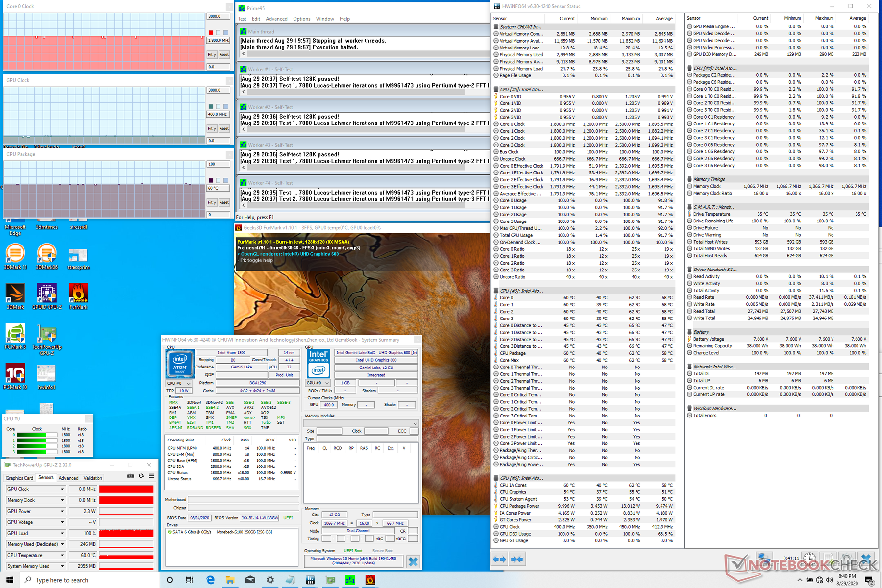Click dark purple swatch in CPU Package graph
Viewport: 882px width, 588px height.
tap(211, 180)
